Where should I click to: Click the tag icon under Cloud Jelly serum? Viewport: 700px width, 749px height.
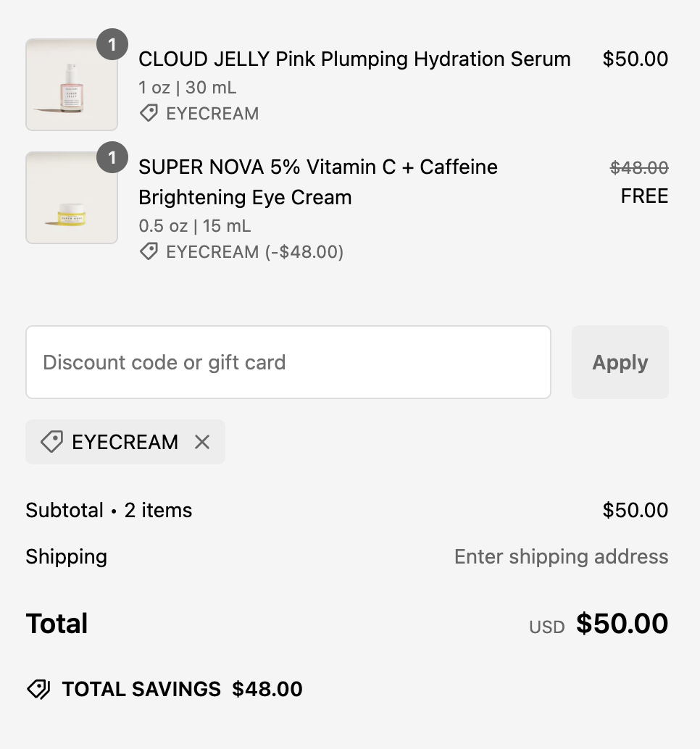[149, 114]
